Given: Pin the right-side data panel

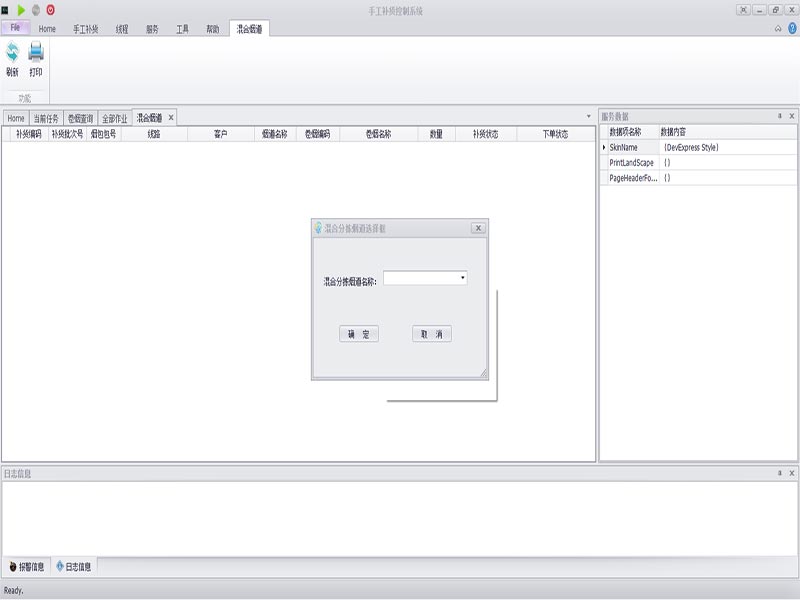Looking at the screenshot, I should pyautogui.click(x=779, y=116).
